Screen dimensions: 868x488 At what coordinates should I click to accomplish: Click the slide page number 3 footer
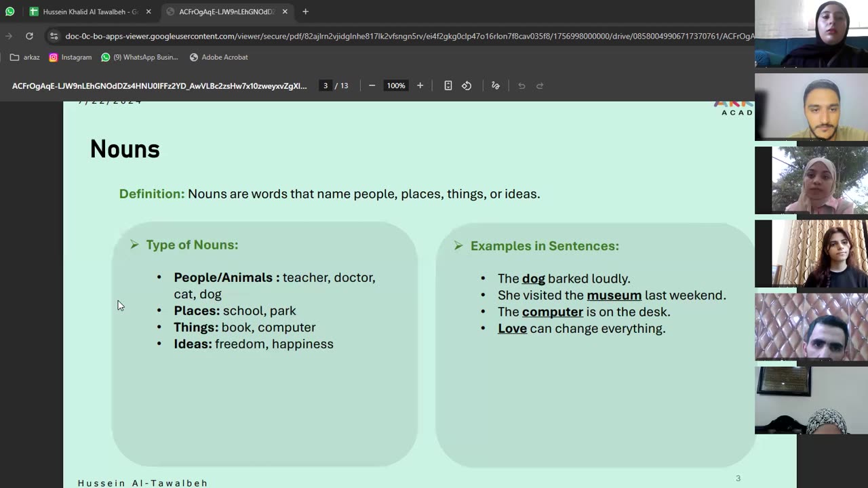[x=738, y=479]
